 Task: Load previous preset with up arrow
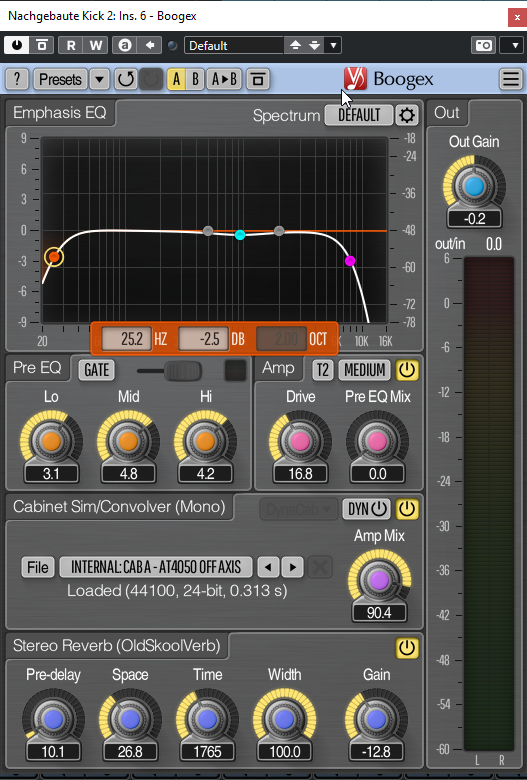[295, 46]
